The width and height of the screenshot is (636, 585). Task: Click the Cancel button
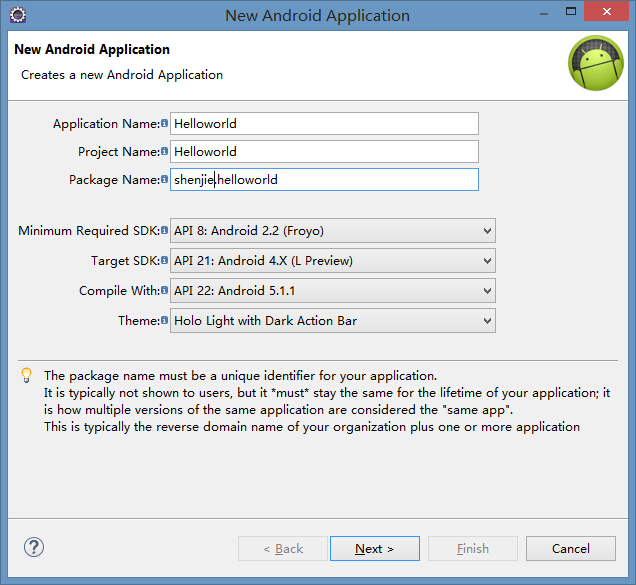pyautogui.click(x=571, y=548)
